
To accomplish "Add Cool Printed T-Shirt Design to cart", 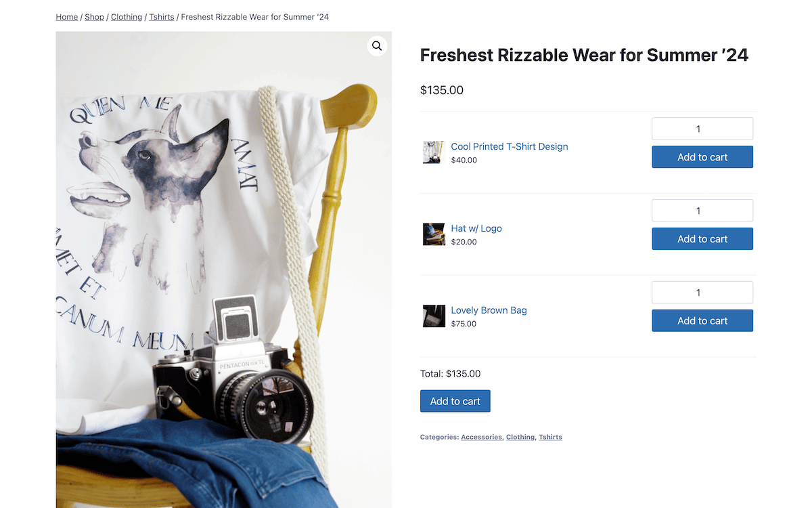I will [x=702, y=157].
